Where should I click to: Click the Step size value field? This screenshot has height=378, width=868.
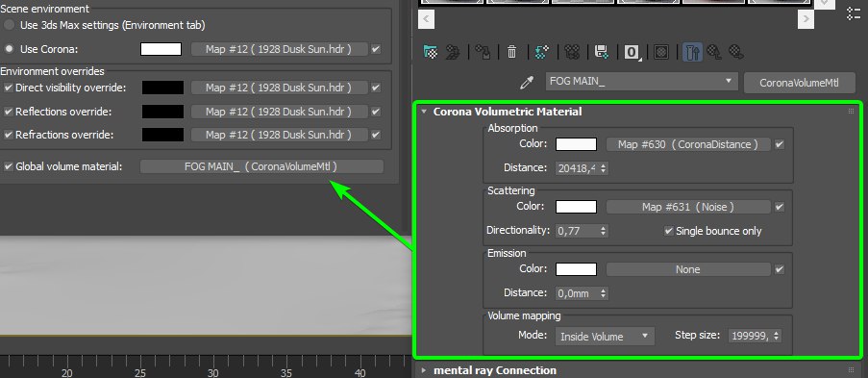pos(750,336)
